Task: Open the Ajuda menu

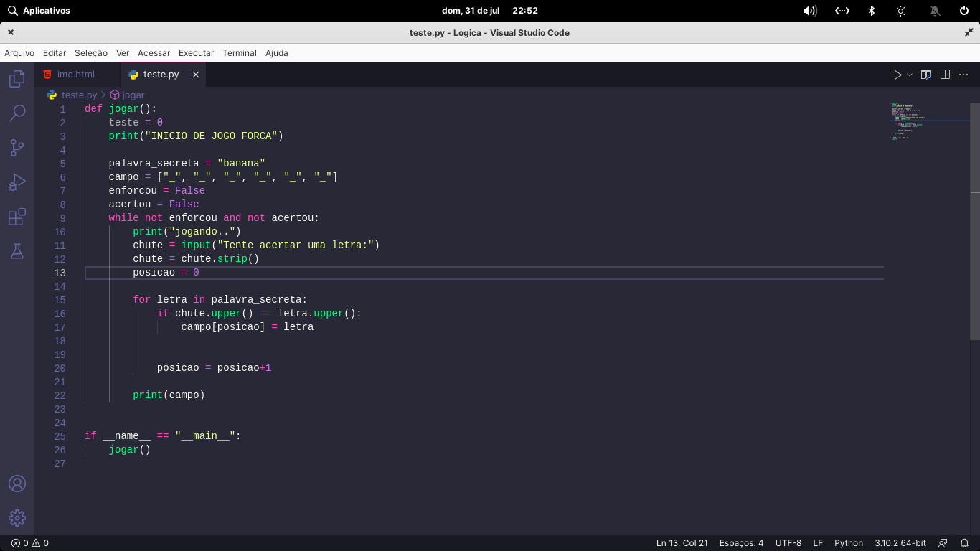Action: pyautogui.click(x=277, y=53)
